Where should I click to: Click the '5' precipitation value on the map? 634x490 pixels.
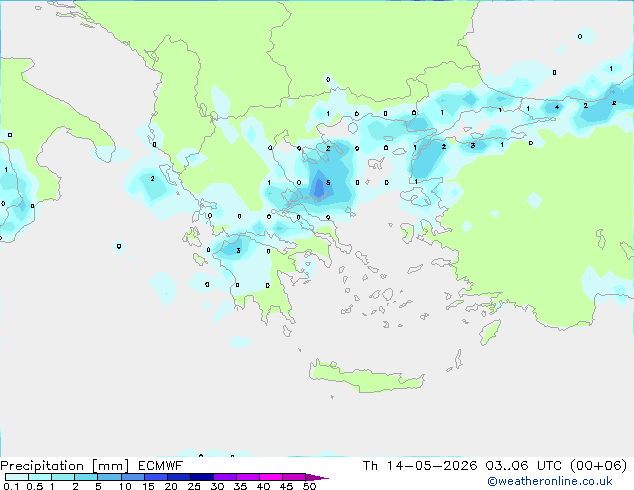pyautogui.click(x=328, y=183)
